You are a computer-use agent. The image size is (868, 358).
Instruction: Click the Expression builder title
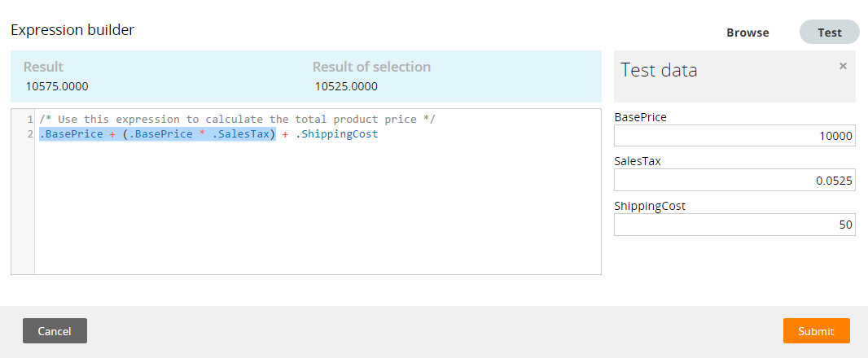(72, 30)
